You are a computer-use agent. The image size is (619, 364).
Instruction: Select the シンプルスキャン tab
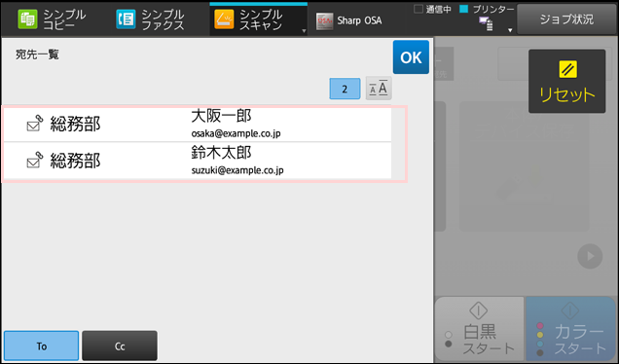(x=258, y=19)
